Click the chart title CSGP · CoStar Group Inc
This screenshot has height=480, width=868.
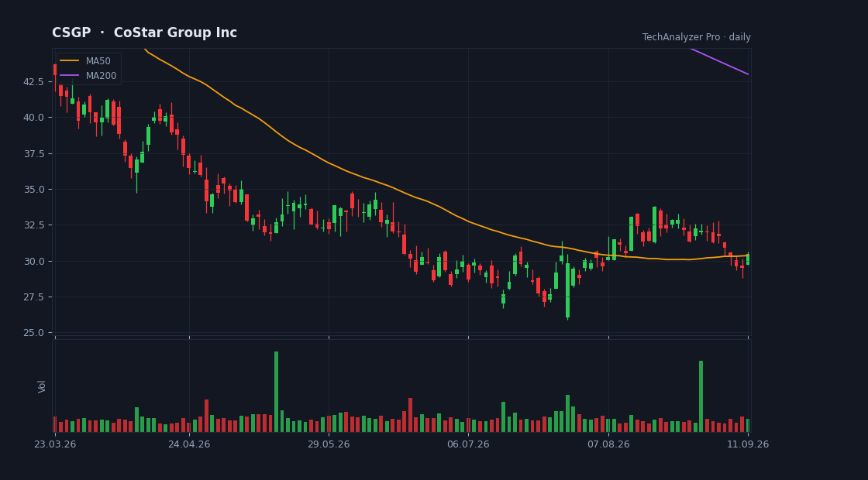pos(144,33)
